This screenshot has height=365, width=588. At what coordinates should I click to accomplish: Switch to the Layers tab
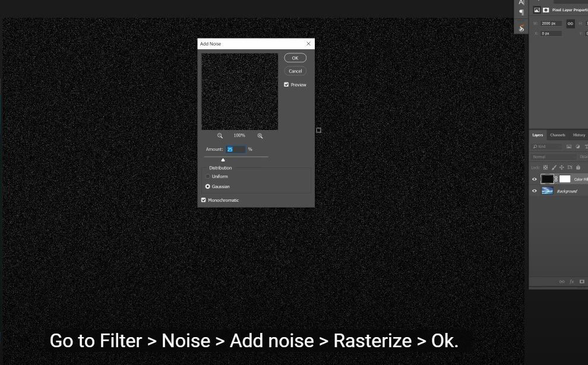538,135
